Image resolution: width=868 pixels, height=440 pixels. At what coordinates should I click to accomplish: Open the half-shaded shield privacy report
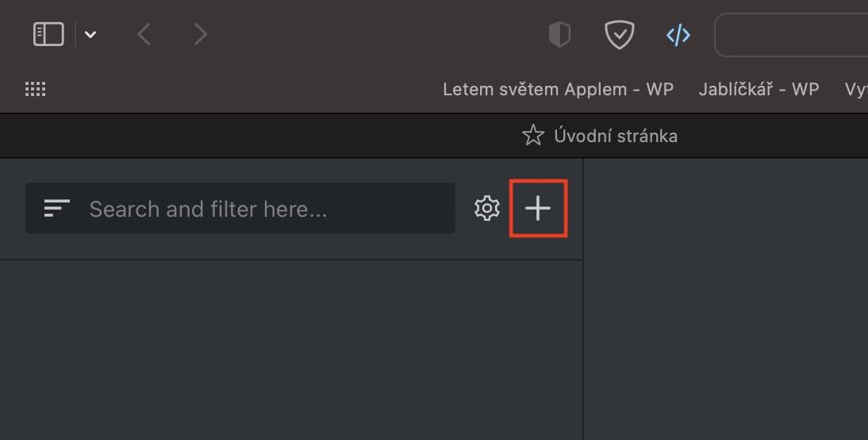click(x=559, y=35)
